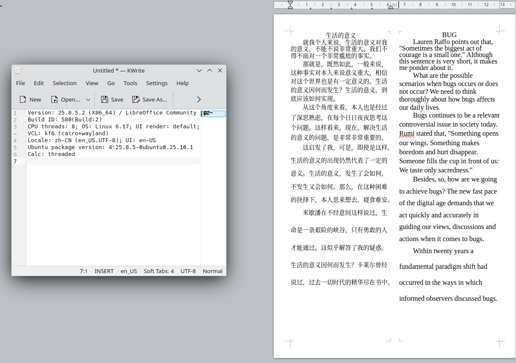Click the paragraph starting "Within twenty years a"
516x363 pixels.
pyautogui.click(x=443, y=251)
